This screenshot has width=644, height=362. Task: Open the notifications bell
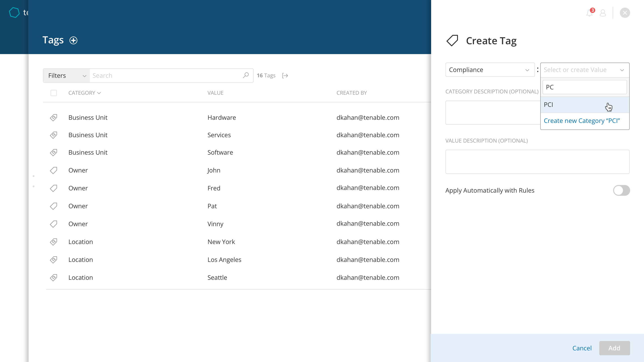(x=589, y=13)
